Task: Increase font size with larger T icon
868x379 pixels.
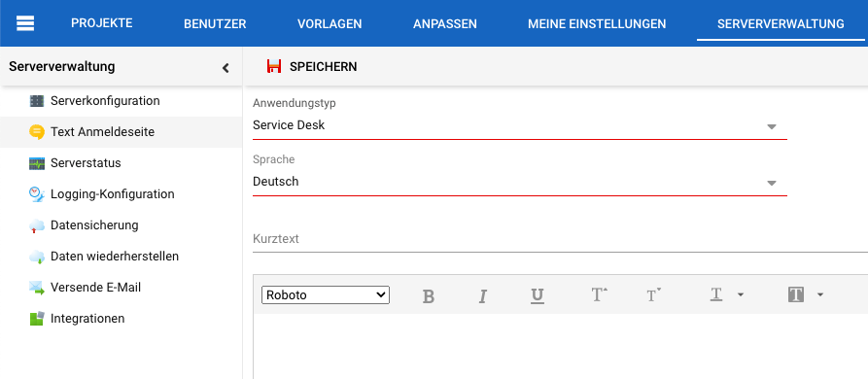Action: click(599, 294)
